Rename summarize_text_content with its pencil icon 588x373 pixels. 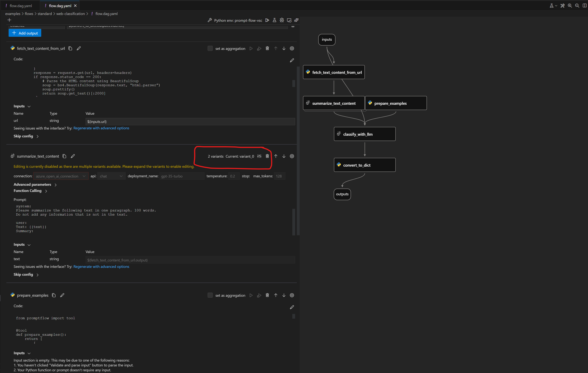pyautogui.click(x=73, y=156)
